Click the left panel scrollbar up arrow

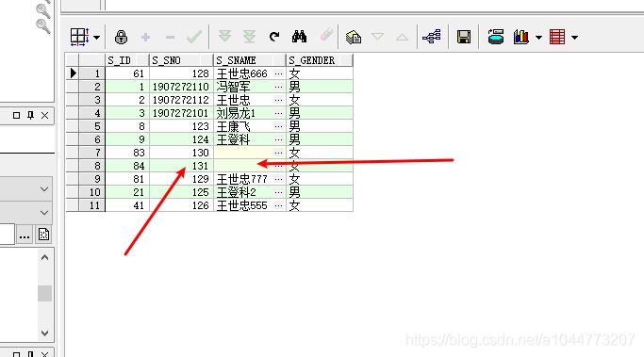[44, 257]
